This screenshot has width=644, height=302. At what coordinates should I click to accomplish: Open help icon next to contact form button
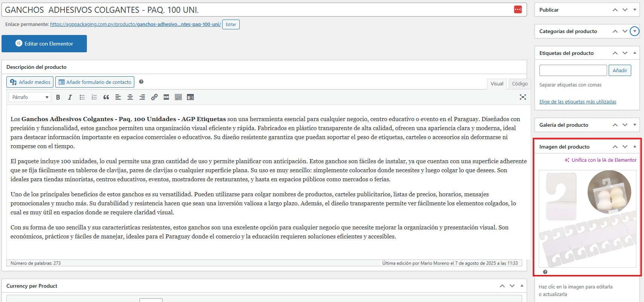point(141,82)
